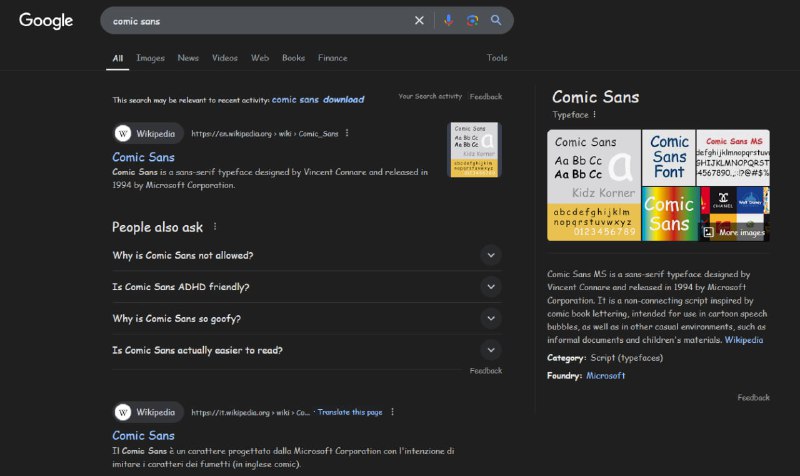Click the "Script (typefaces)" category text

tap(627, 358)
